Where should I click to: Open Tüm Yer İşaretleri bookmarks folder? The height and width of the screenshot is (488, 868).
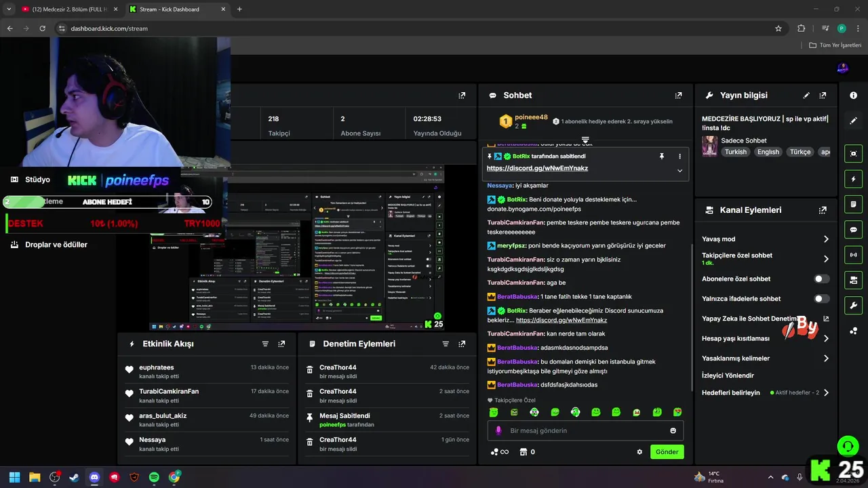(x=835, y=45)
